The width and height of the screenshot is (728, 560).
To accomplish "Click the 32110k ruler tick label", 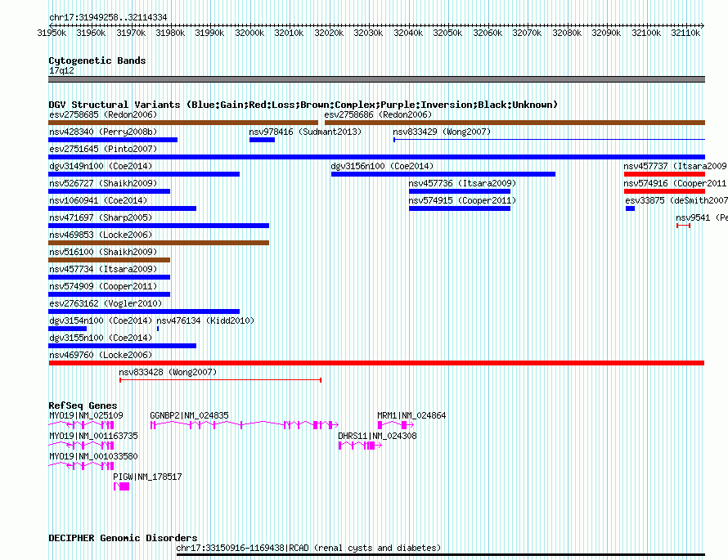I will tap(685, 33).
